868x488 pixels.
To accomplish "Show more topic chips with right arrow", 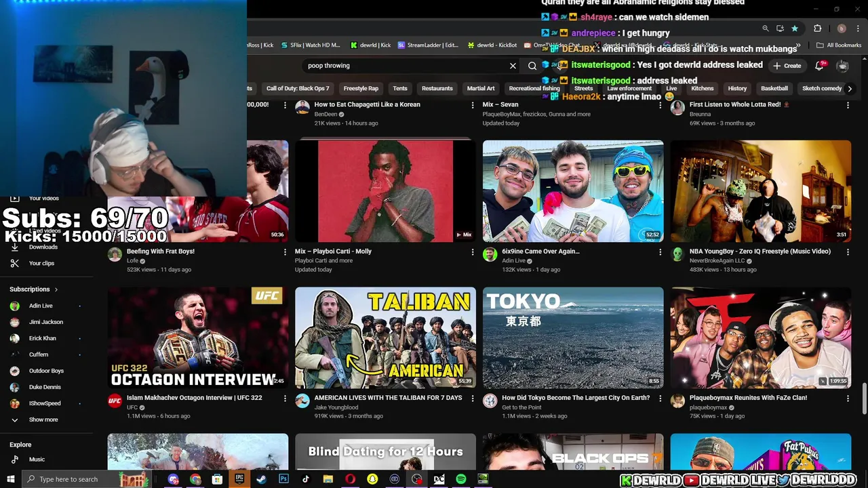I will pyautogui.click(x=850, y=89).
